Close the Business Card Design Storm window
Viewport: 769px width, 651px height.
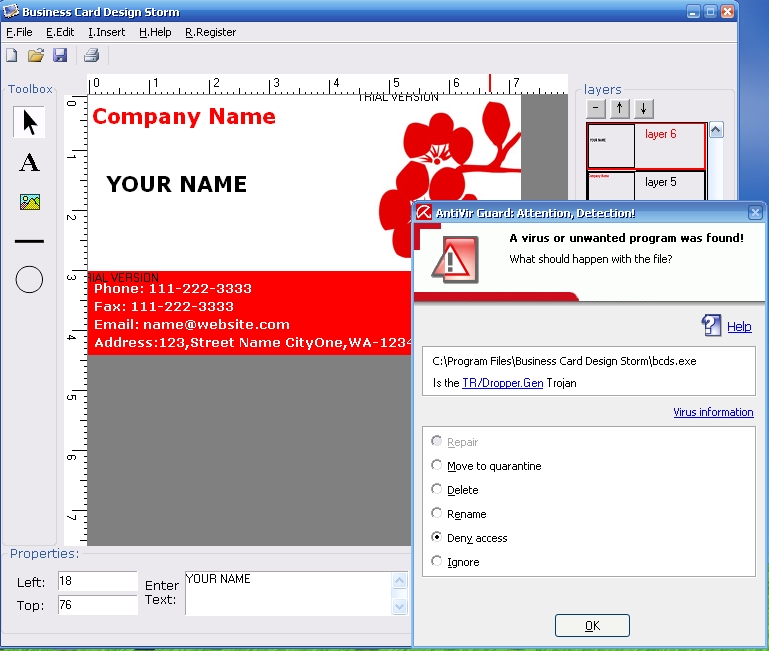pyautogui.click(x=727, y=11)
